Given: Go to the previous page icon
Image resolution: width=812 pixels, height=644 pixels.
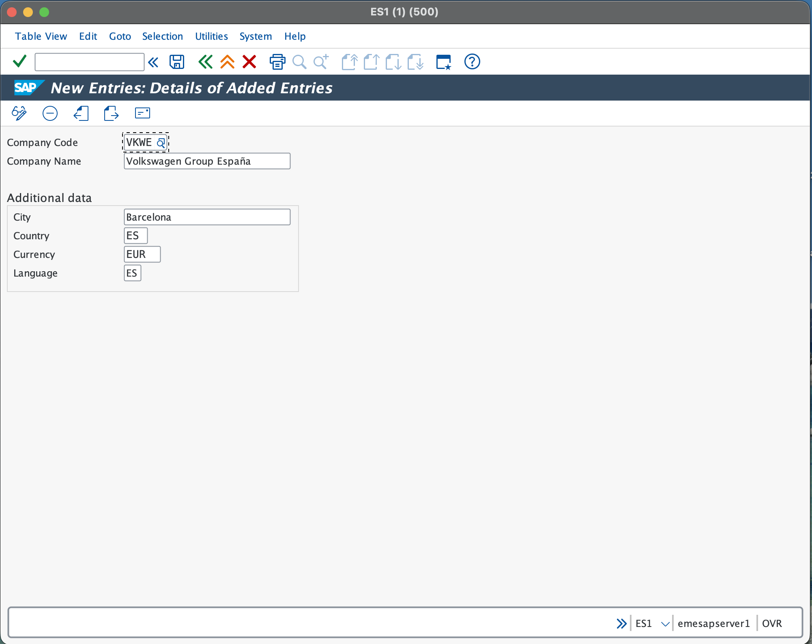Looking at the screenshot, I should 371,62.
